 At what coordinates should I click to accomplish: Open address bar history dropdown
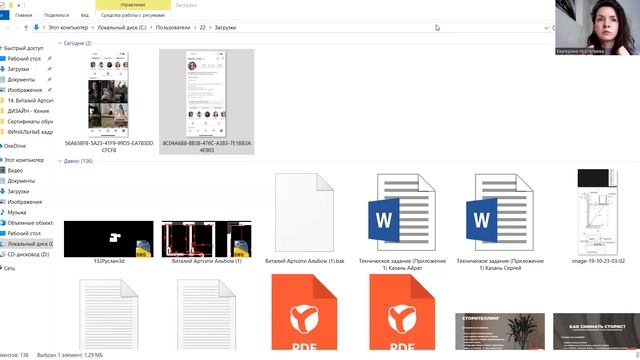(546, 28)
